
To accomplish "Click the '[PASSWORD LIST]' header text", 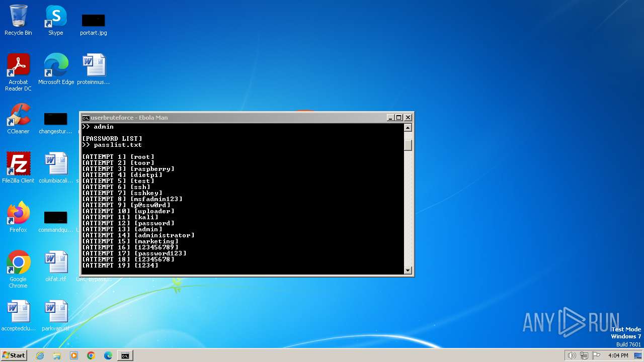I will coord(112,139).
